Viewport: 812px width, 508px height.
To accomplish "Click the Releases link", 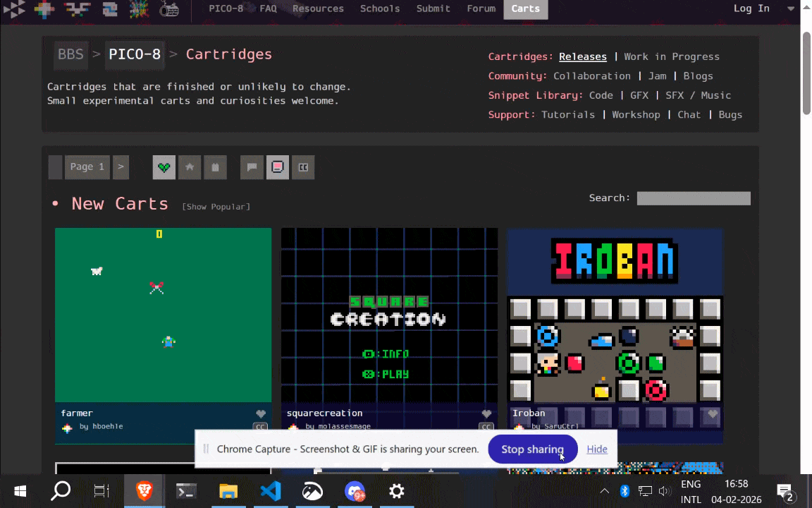I will click(582, 56).
